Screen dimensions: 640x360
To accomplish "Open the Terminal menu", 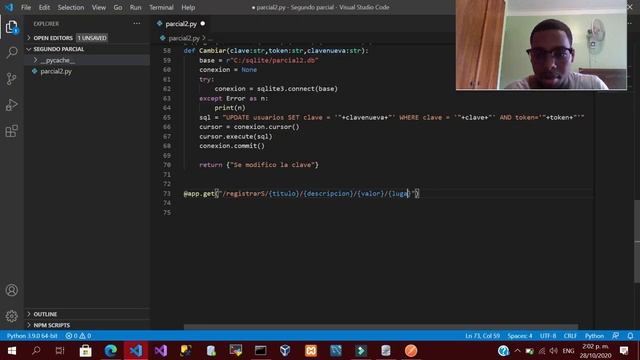I will point(161,7).
